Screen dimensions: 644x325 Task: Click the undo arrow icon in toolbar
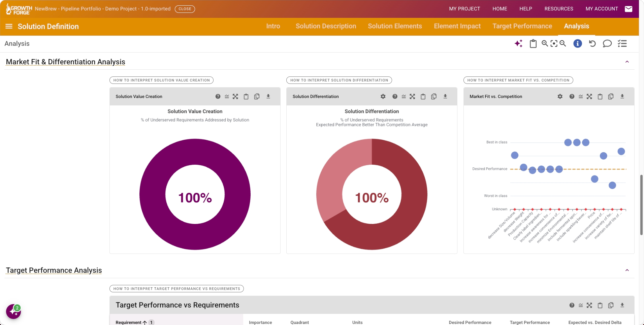point(592,43)
